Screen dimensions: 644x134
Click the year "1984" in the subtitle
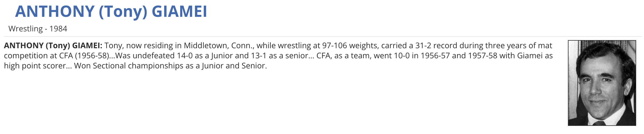[x=58, y=29]
